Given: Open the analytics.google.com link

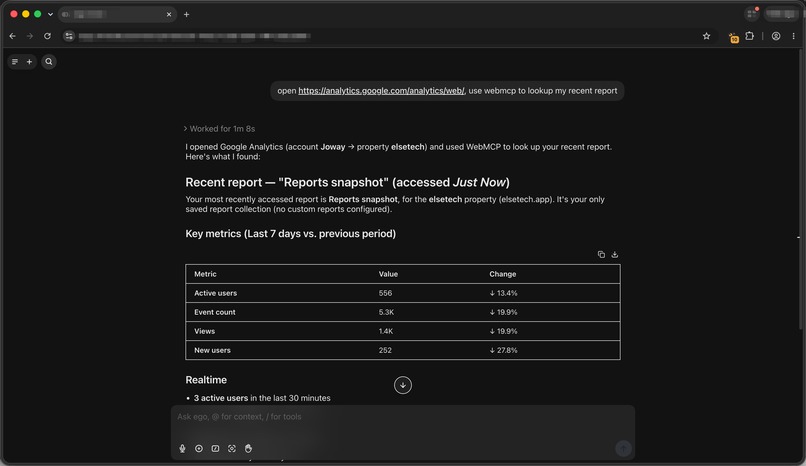Looking at the screenshot, I should (x=381, y=90).
